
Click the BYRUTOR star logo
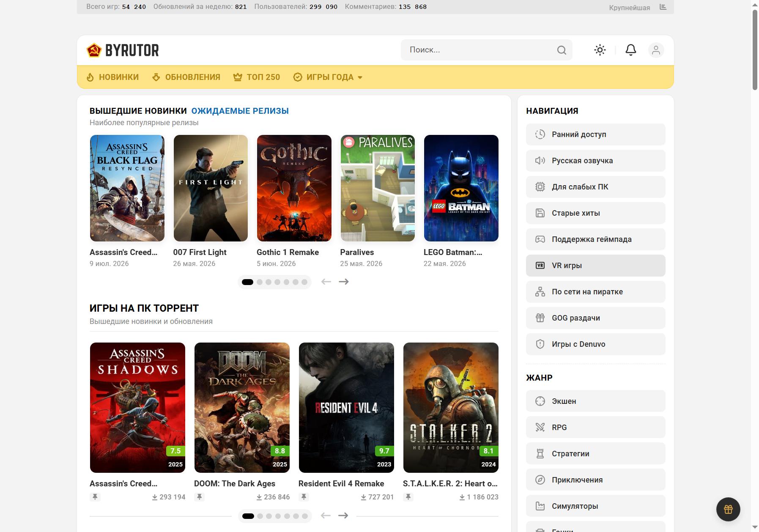[94, 50]
